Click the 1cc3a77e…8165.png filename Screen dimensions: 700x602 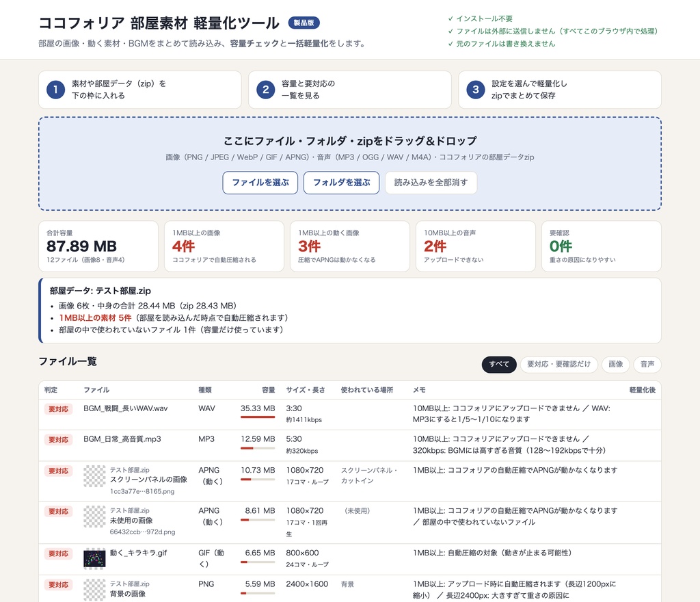click(142, 491)
